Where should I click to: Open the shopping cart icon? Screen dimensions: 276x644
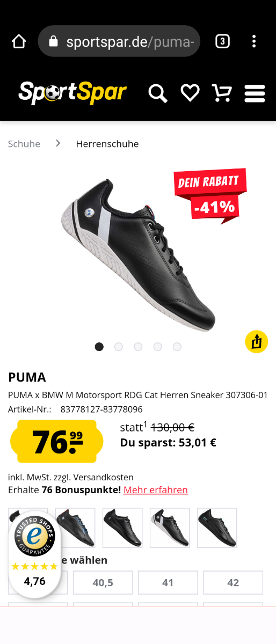222,93
